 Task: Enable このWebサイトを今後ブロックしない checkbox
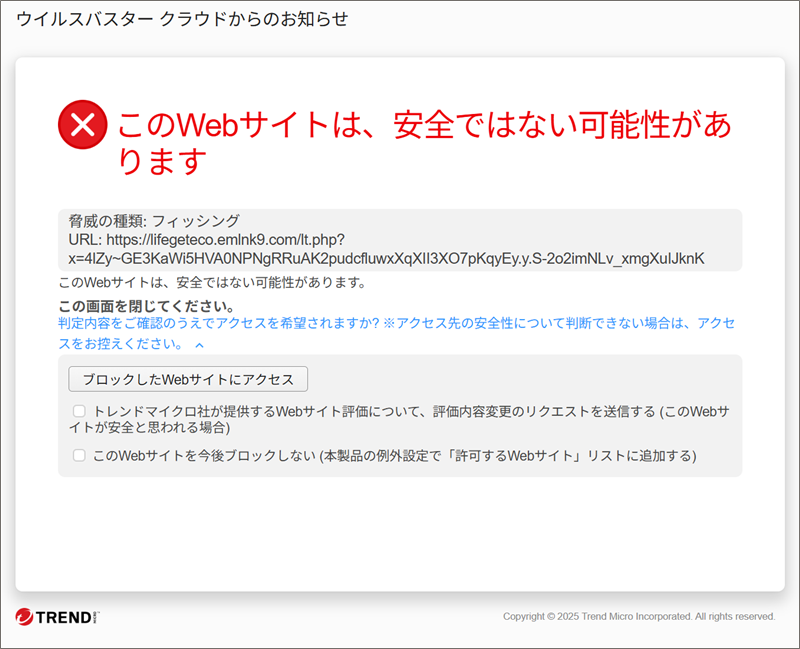click(79, 455)
